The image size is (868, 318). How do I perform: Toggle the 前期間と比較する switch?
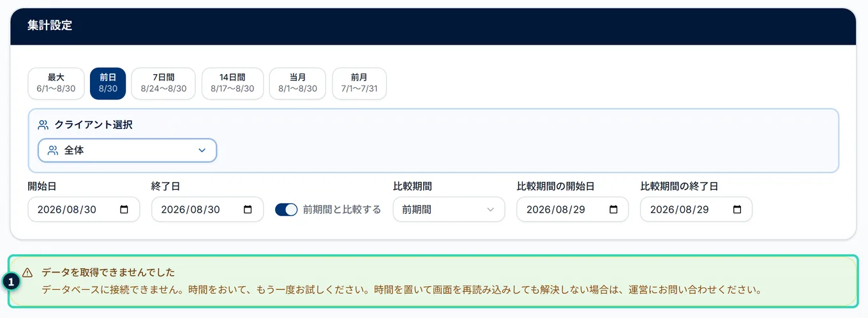pyautogui.click(x=287, y=209)
